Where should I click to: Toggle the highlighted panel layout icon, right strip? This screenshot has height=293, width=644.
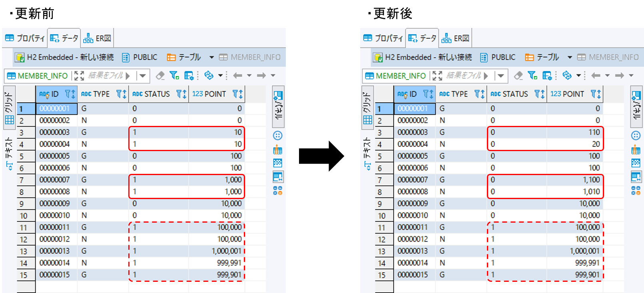click(x=636, y=177)
